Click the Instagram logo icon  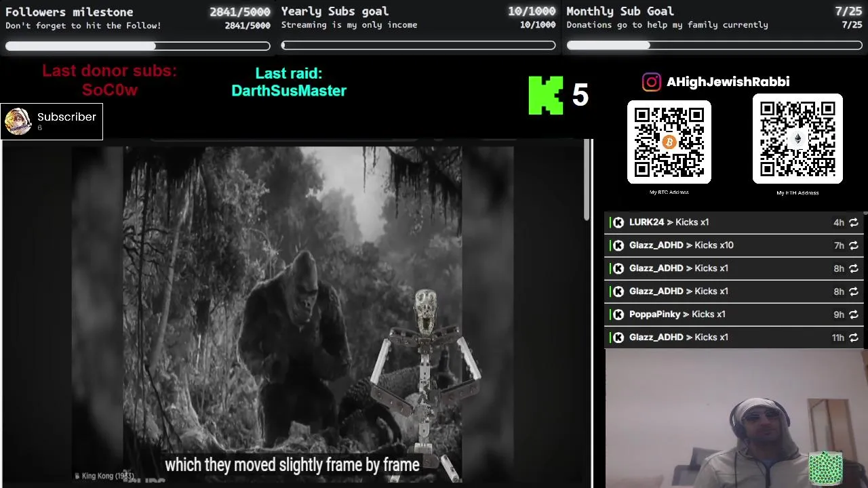click(651, 82)
